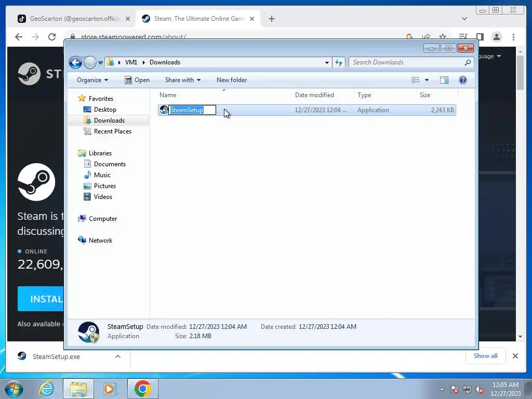The image size is (532, 399).
Task: Select Network in the navigation pane
Action: [x=100, y=240]
